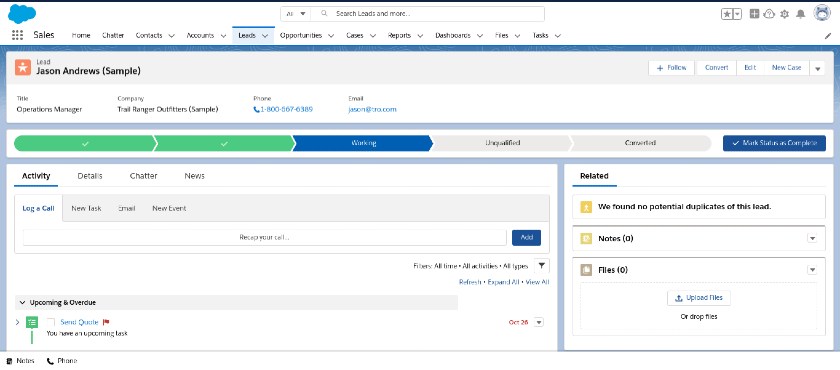Click the Follow button
Image resolution: width=840 pixels, height=370 pixels.
(x=672, y=68)
